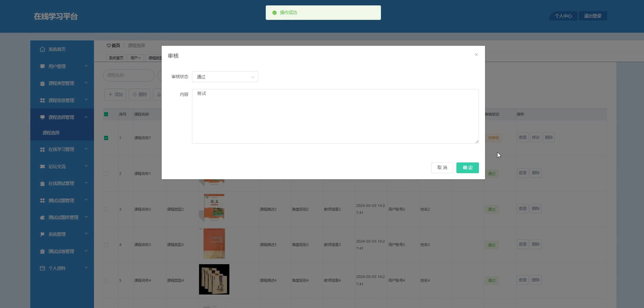Image resolution: width=644 pixels, height=308 pixels.
Task: Click inside the 内容 textarea containing 测试
Action: [335, 116]
